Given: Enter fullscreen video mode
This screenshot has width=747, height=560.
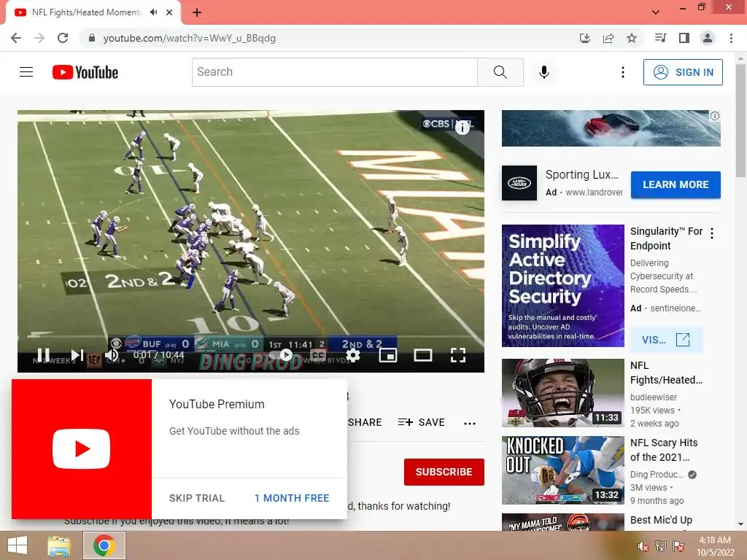Looking at the screenshot, I should (458, 355).
